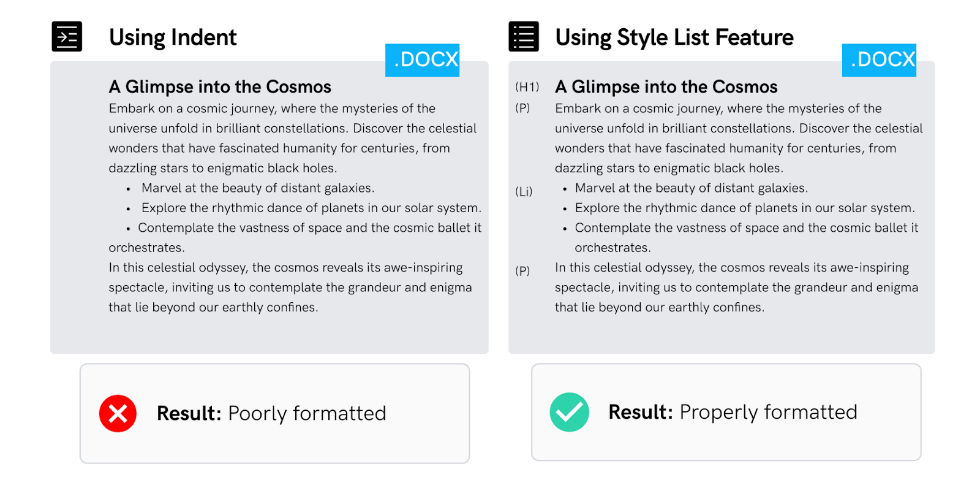Click left paragraph starting In this celestial odyssey
Viewport: 980px width, 477px height.
290,288
